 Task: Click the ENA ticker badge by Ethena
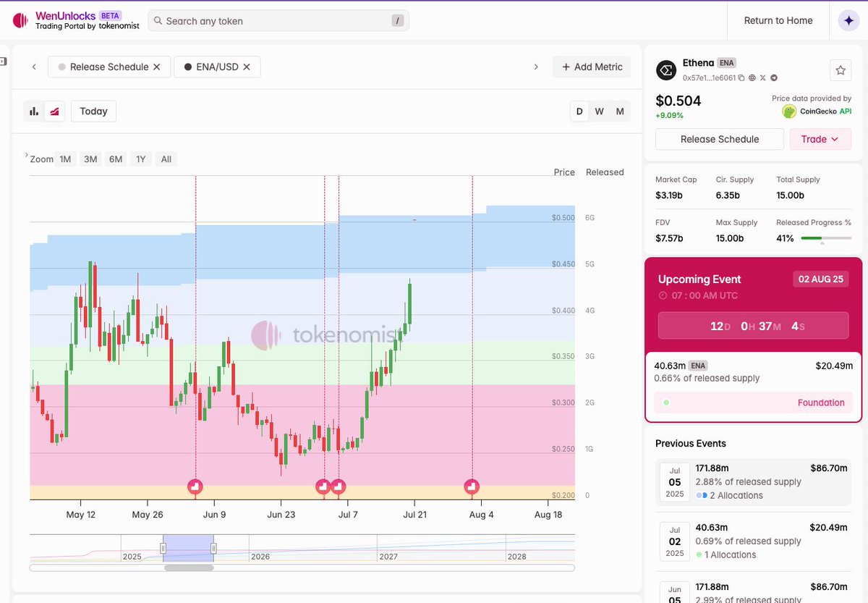point(727,63)
